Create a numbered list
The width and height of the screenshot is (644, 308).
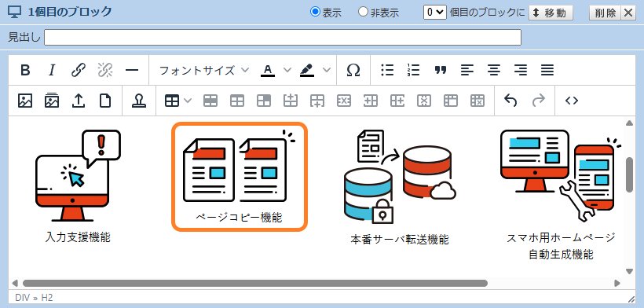pyautogui.click(x=414, y=70)
